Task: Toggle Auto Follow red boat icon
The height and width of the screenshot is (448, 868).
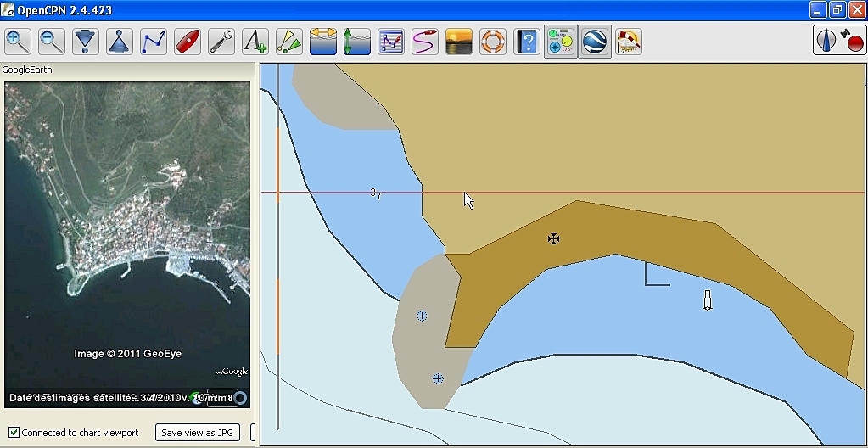Action: click(188, 42)
